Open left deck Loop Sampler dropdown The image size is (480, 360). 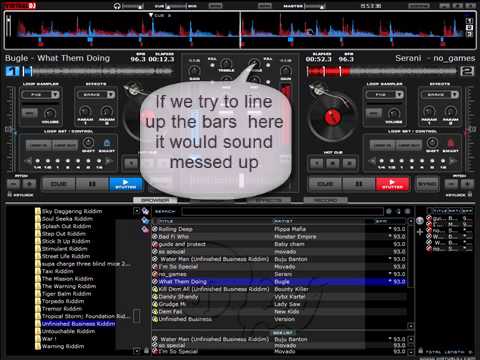(40, 95)
